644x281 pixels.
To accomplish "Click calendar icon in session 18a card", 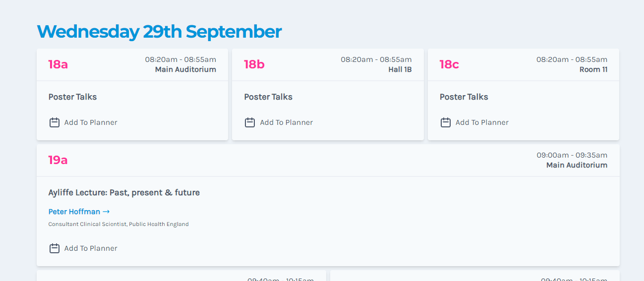I will coord(55,122).
